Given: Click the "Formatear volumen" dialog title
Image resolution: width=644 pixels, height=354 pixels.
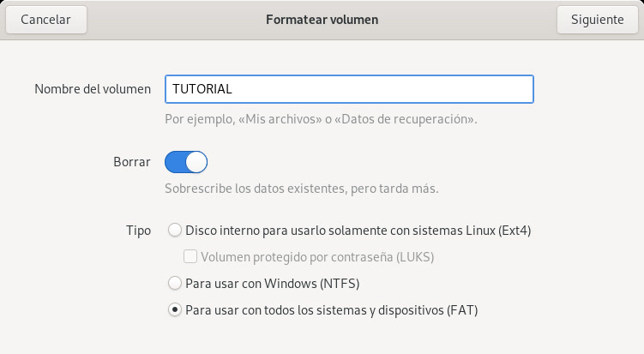Looking at the screenshot, I should click(322, 19).
